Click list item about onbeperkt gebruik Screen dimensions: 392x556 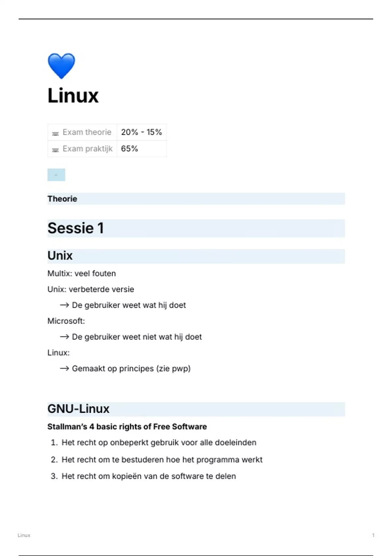click(159, 443)
